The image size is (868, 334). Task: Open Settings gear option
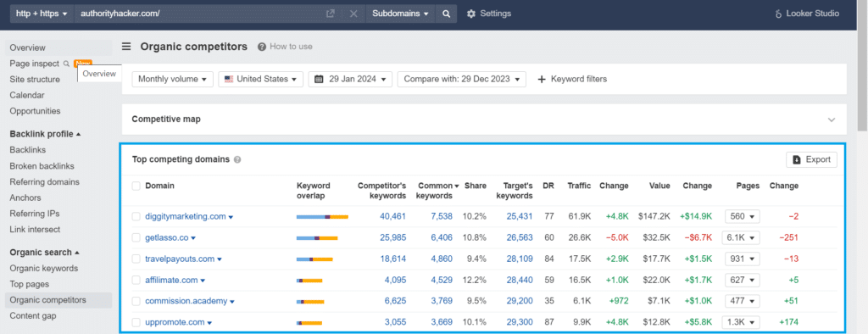489,14
